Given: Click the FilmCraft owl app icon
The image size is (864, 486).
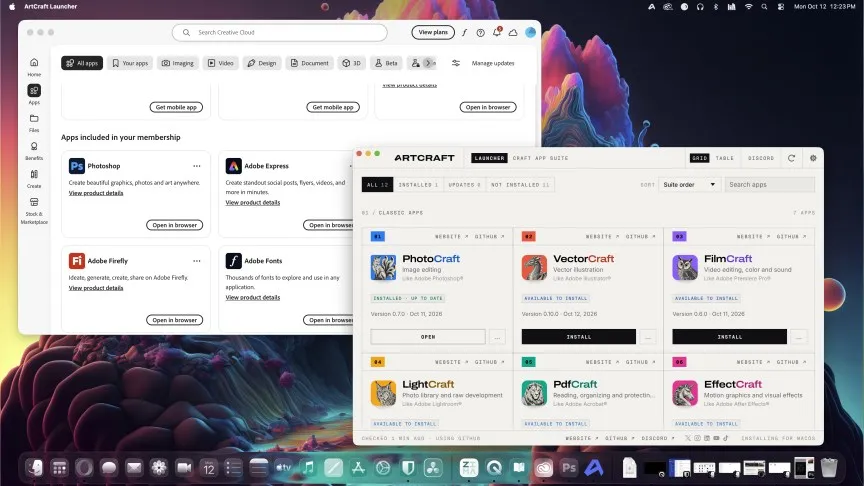Looking at the screenshot, I should [x=685, y=267].
